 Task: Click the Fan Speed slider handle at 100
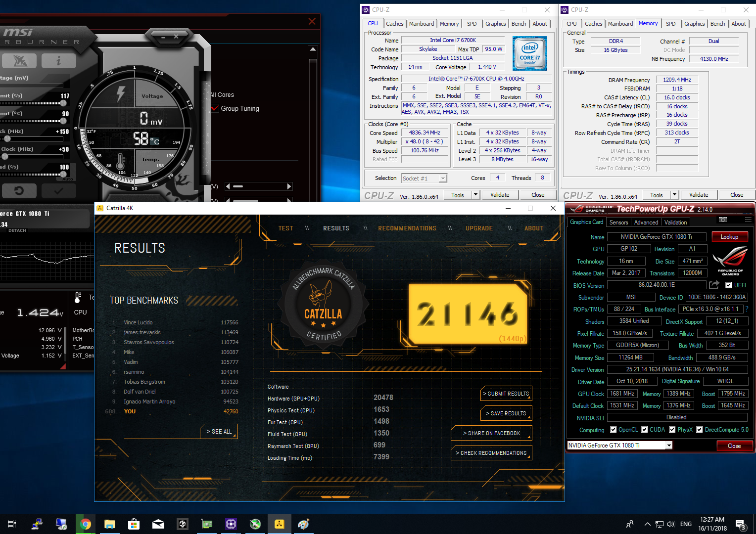point(63,175)
